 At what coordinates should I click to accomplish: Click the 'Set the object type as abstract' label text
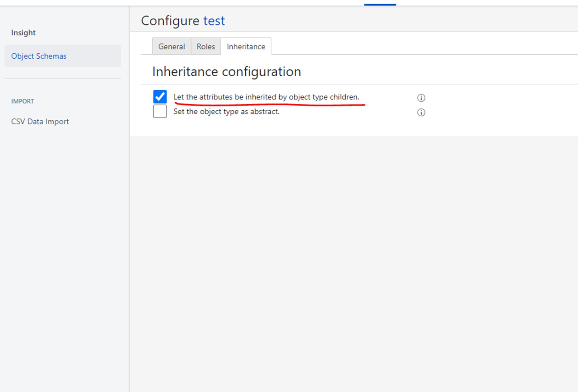[x=226, y=112]
